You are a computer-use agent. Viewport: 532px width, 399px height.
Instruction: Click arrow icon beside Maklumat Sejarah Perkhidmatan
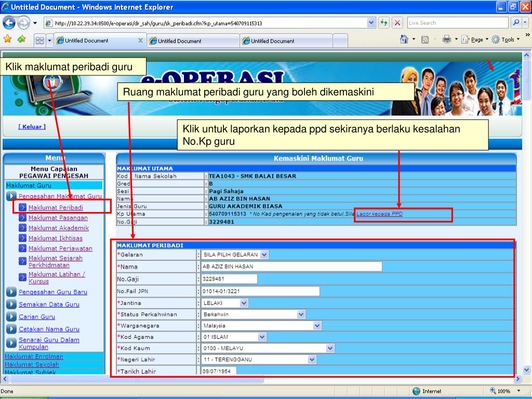pos(23,261)
